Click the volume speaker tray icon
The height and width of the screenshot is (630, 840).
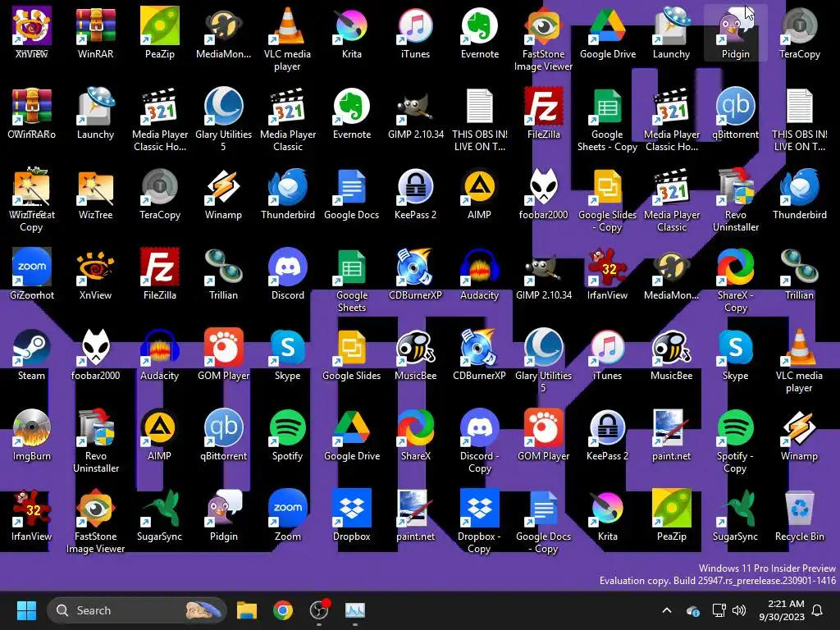click(x=739, y=610)
